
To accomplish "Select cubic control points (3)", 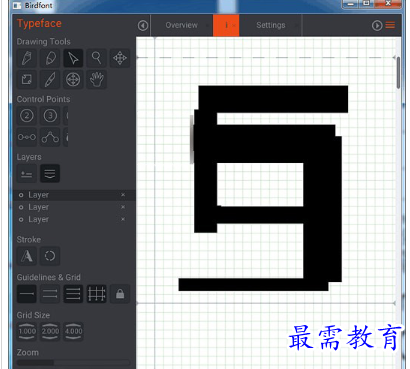I will (50, 116).
